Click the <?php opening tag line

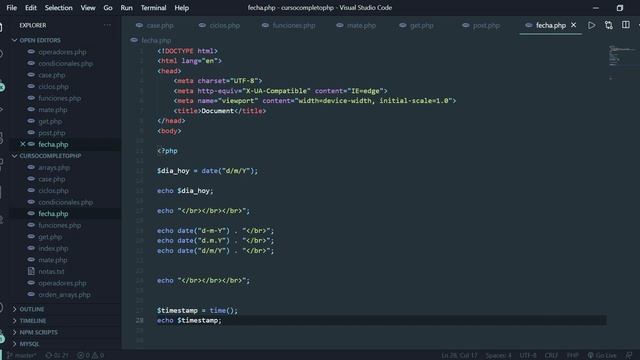(x=167, y=151)
